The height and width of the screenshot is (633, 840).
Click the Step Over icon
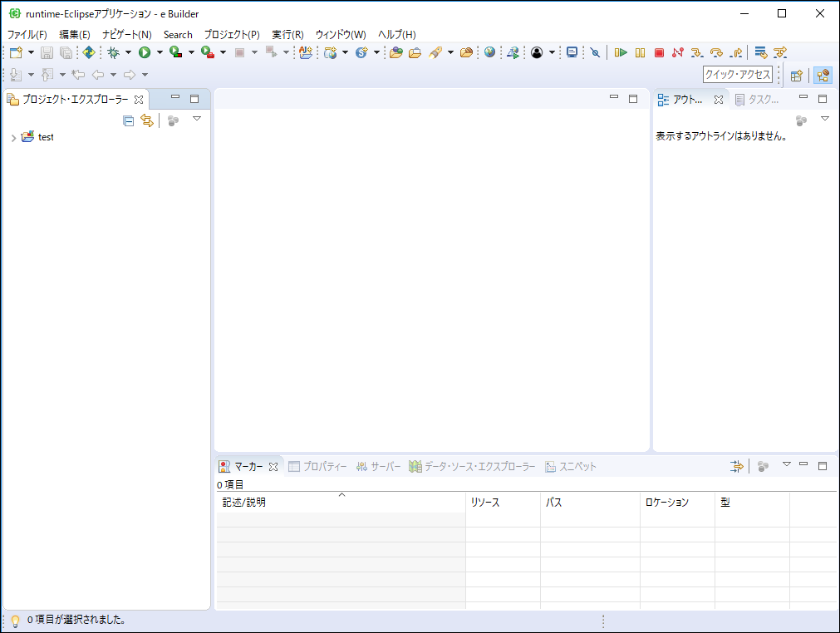click(716, 52)
